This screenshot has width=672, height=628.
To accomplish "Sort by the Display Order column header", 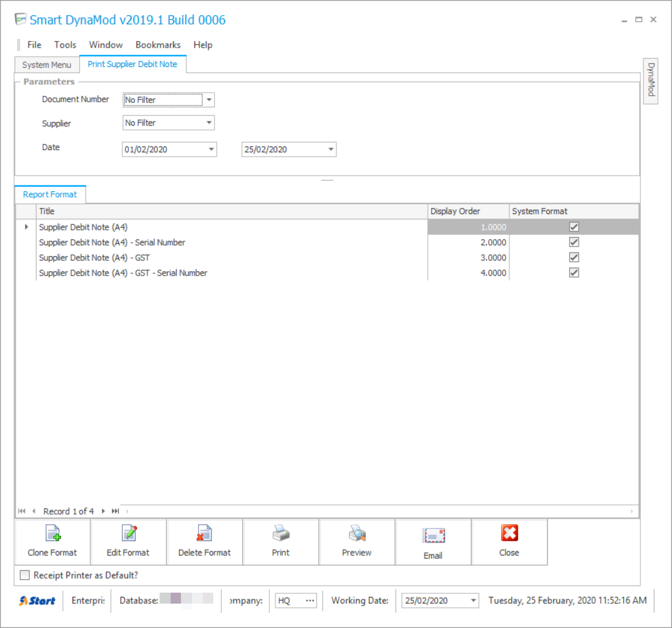I will click(468, 212).
